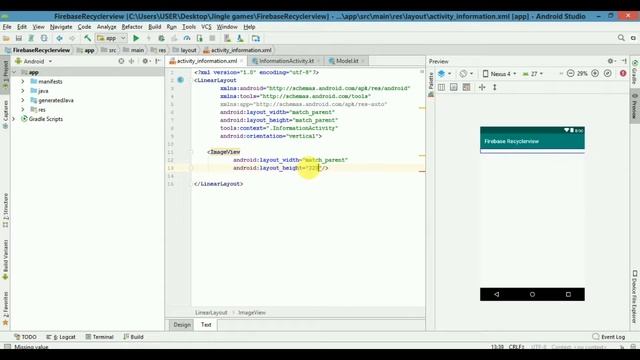Screen dimensions: 640x360
Task: Open the AVD Manager icon
Action: coord(227,38)
